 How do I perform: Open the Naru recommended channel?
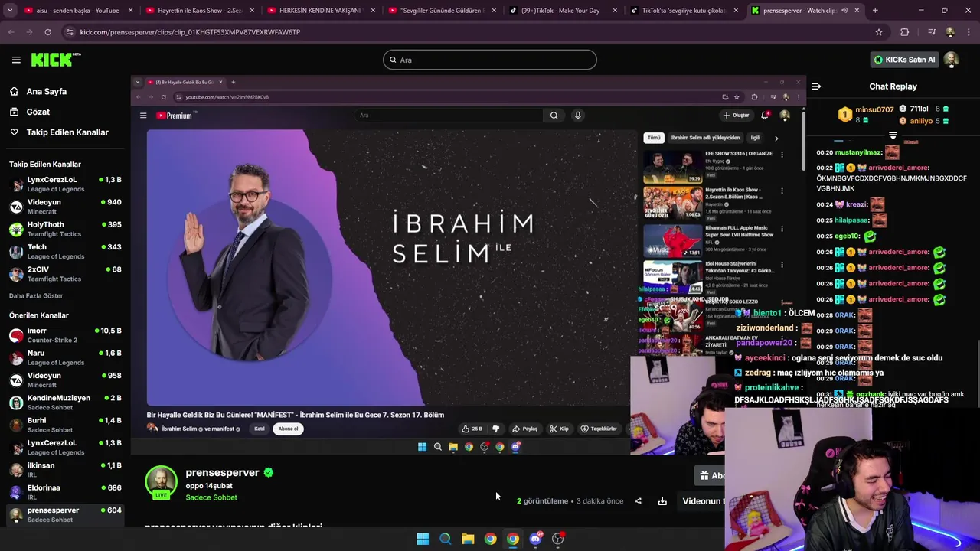point(65,357)
